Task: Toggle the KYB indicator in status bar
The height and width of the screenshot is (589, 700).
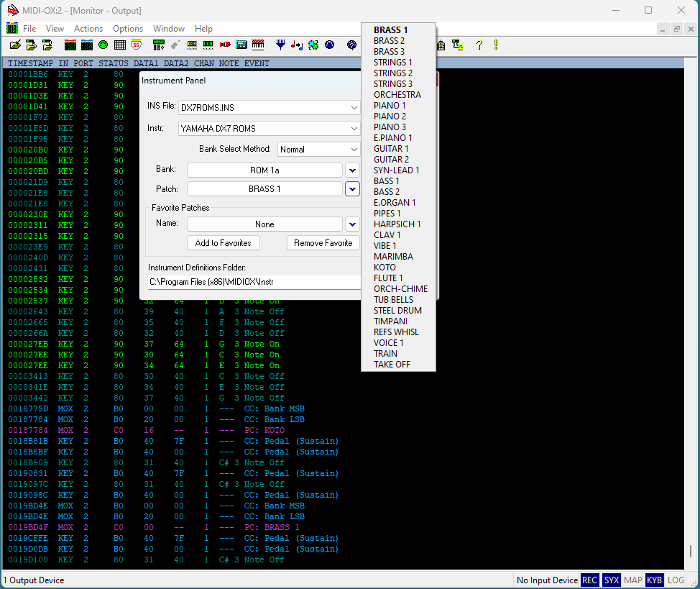Action: coord(654,580)
